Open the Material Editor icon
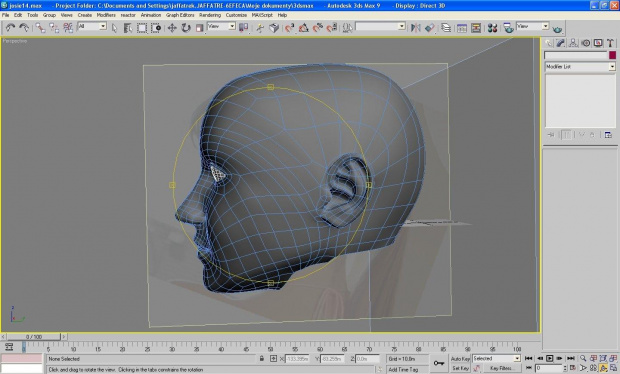Image resolution: width=620 pixels, height=374 pixels. click(x=492, y=28)
